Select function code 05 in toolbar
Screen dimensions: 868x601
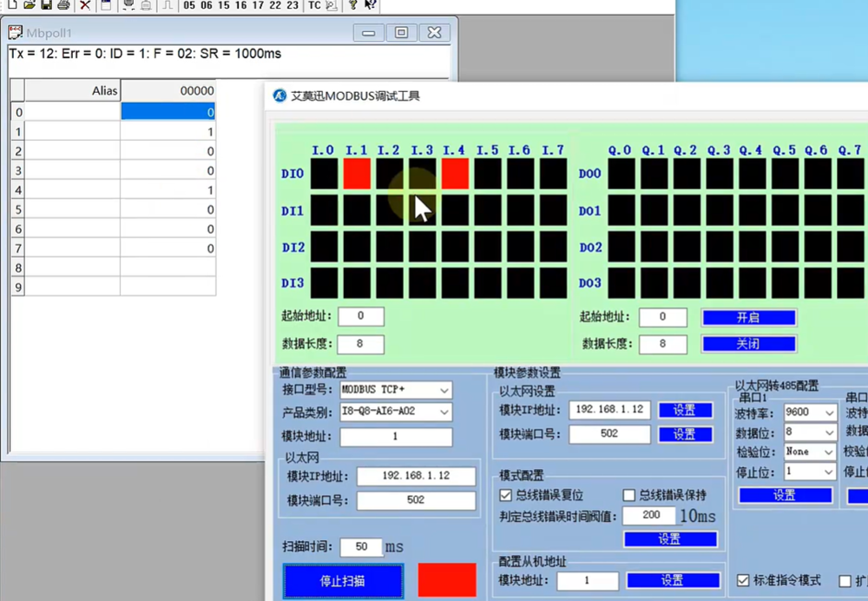[x=190, y=5]
